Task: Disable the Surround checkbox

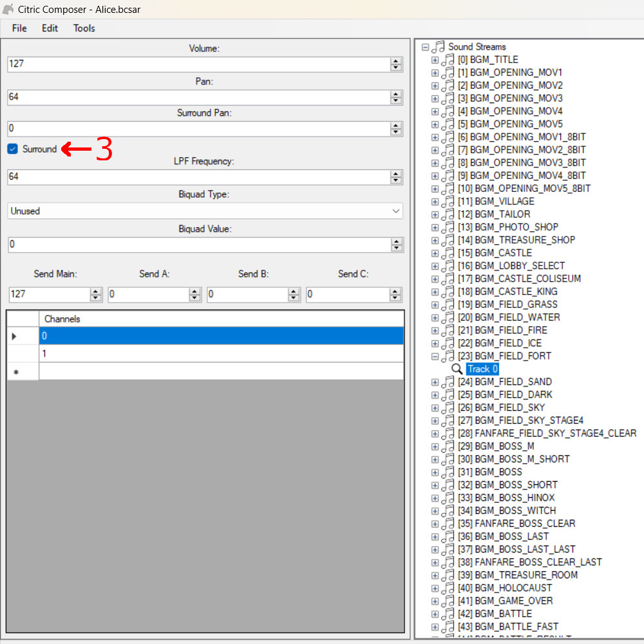Action: point(12,149)
